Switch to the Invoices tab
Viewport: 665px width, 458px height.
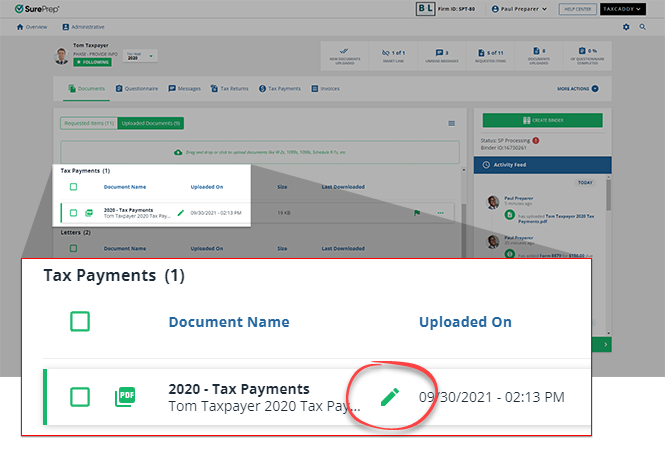(325, 89)
